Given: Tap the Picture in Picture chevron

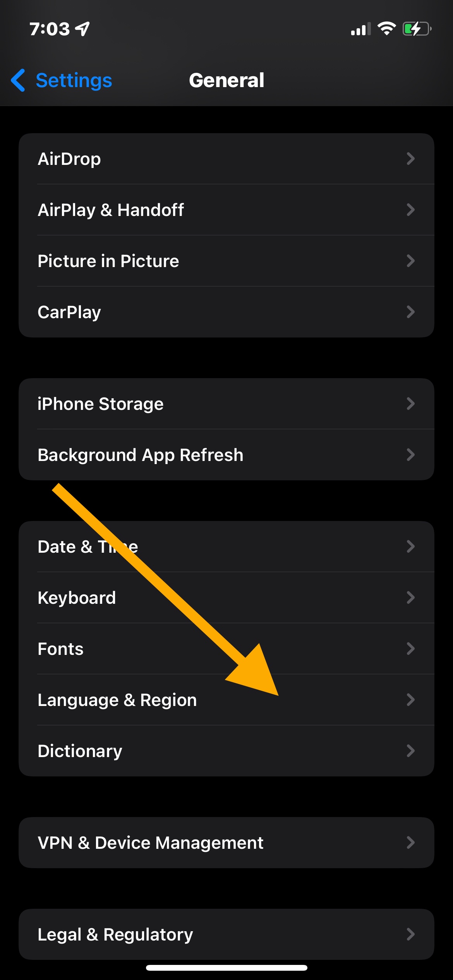Looking at the screenshot, I should (x=410, y=261).
